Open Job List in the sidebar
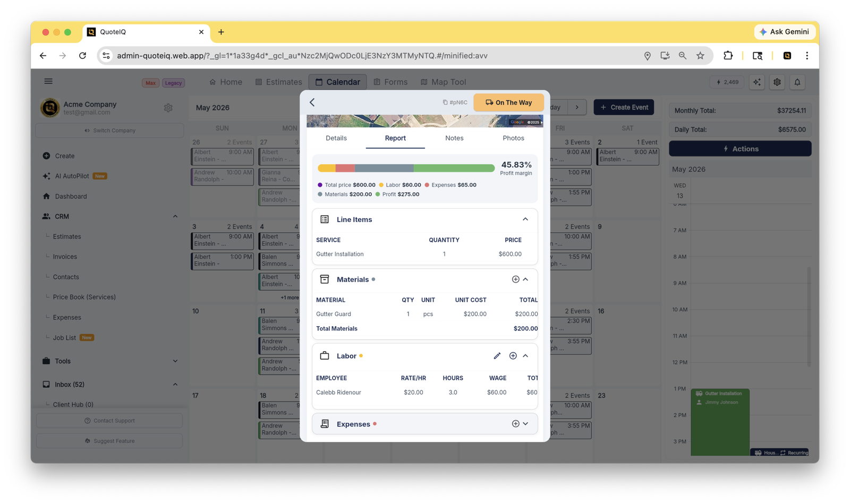The height and width of the screenshot is (504, 850). (64, 338)
